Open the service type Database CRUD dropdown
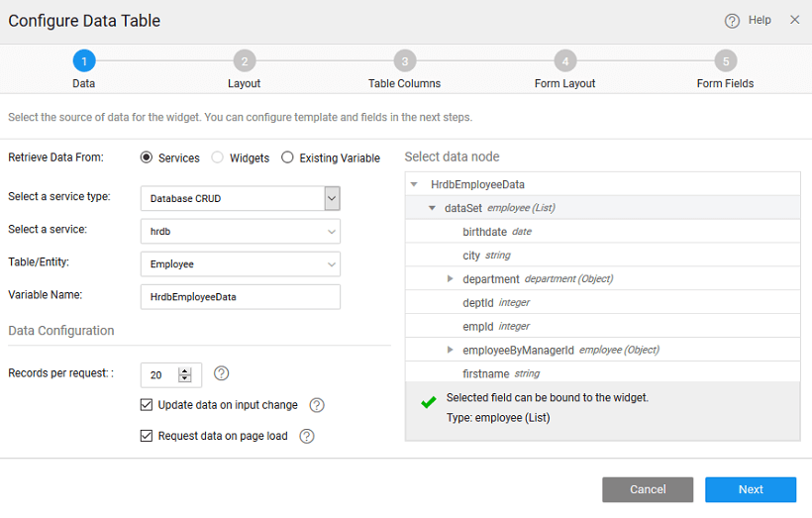The width and height of the screenshot is (812, 518). click(332, 198)
